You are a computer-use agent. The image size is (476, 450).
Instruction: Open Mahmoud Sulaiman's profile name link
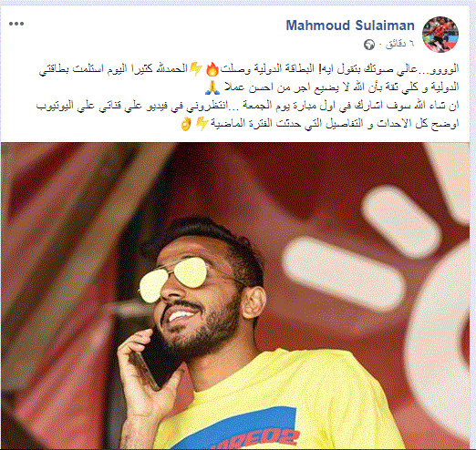(350, 26)
